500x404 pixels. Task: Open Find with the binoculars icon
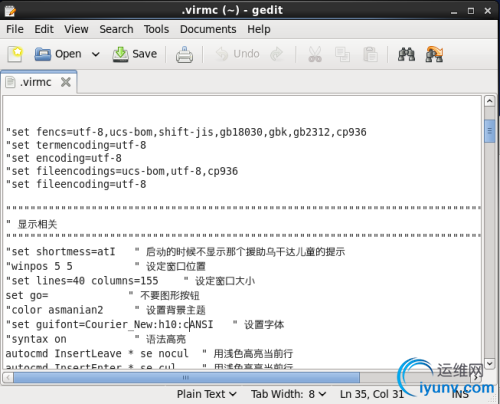click(406, 54)
